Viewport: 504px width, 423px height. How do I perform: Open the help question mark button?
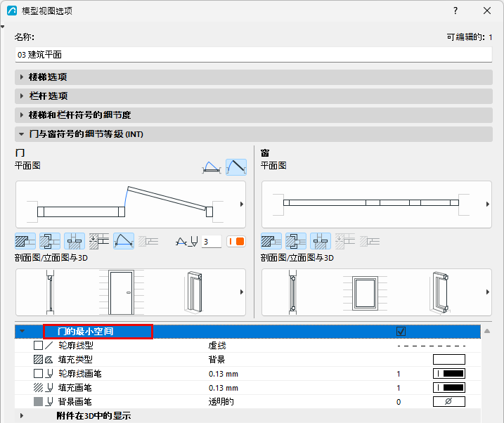[x=455, y=11]
